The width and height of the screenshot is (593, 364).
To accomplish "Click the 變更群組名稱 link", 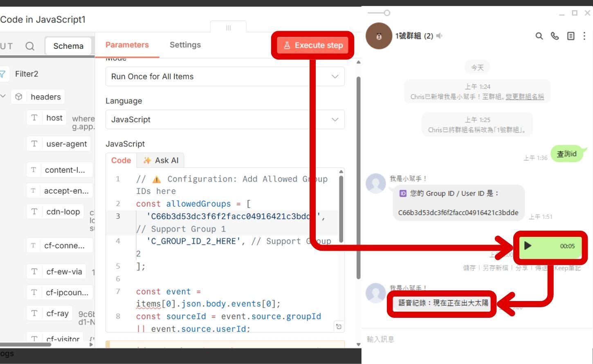I will [x=524, y=97].
